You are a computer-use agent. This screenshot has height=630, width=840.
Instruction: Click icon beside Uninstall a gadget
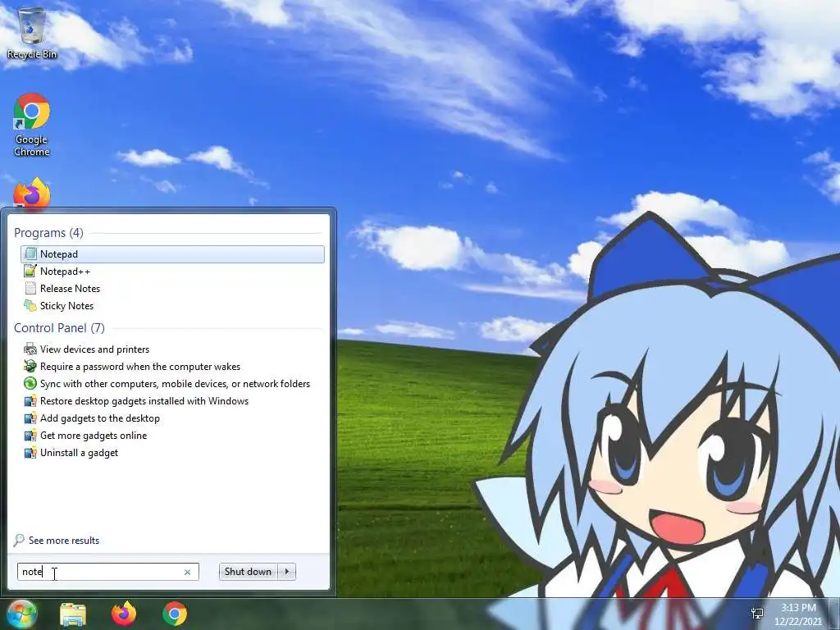pyautogui.click(x=30, y=453)
